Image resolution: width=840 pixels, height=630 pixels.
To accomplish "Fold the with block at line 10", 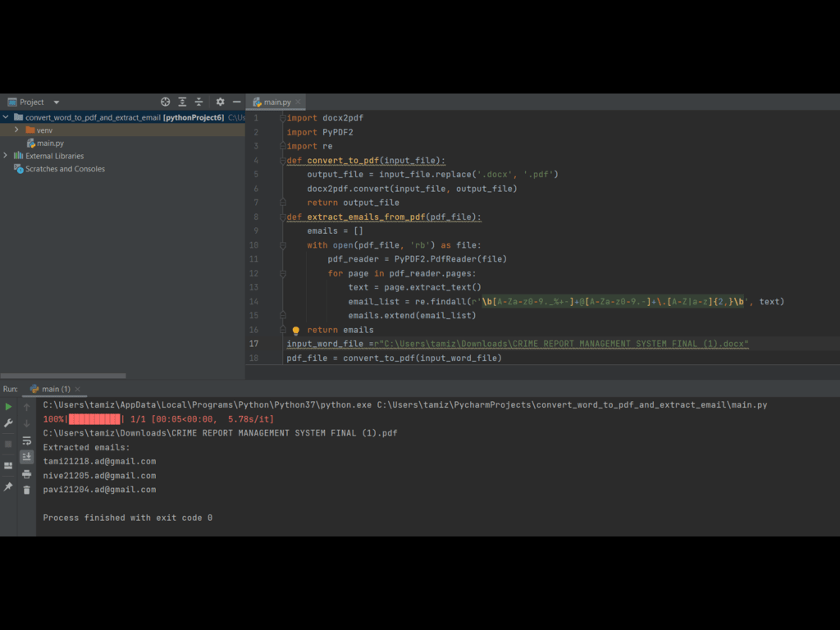I will 283,245.
